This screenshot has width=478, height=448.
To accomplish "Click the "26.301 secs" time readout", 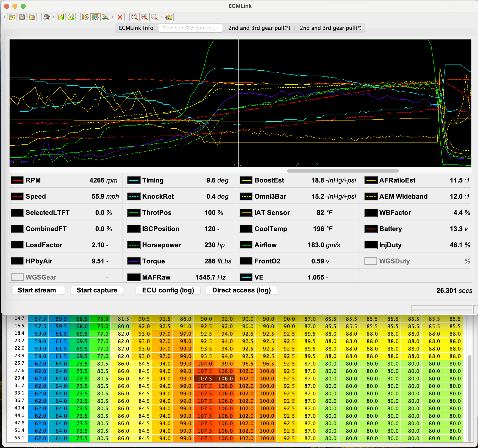I will pos(454,290).
